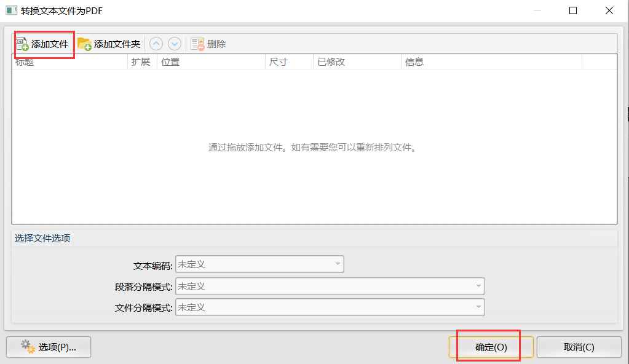This screenshot has height=364, width=629.
Task: Click the 尺寸 size column header
Action: coord(289,62)
